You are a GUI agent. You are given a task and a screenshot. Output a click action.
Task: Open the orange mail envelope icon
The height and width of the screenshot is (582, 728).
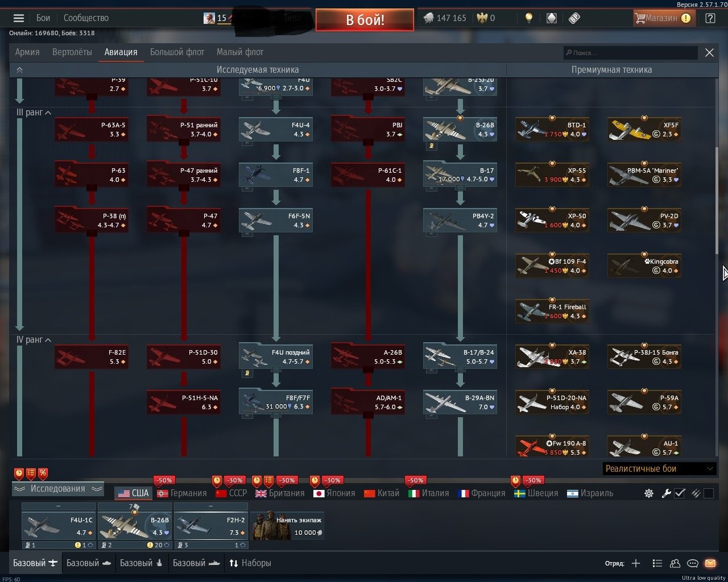pos(710,563)
